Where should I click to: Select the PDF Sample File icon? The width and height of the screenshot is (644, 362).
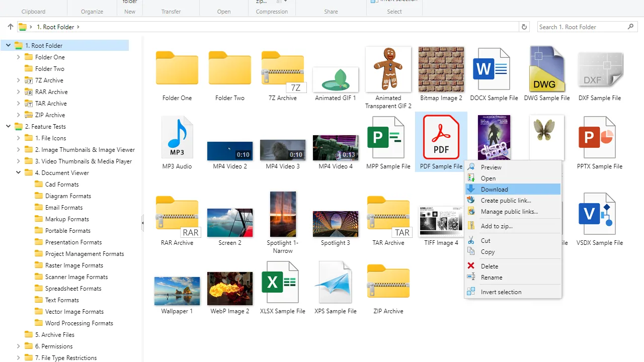[441, 138]
